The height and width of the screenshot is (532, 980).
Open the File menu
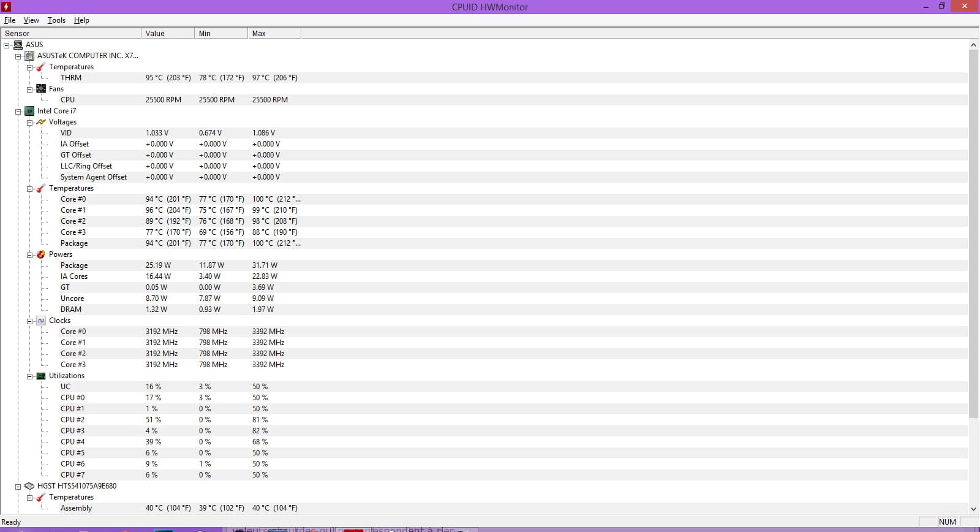[10, 20]
